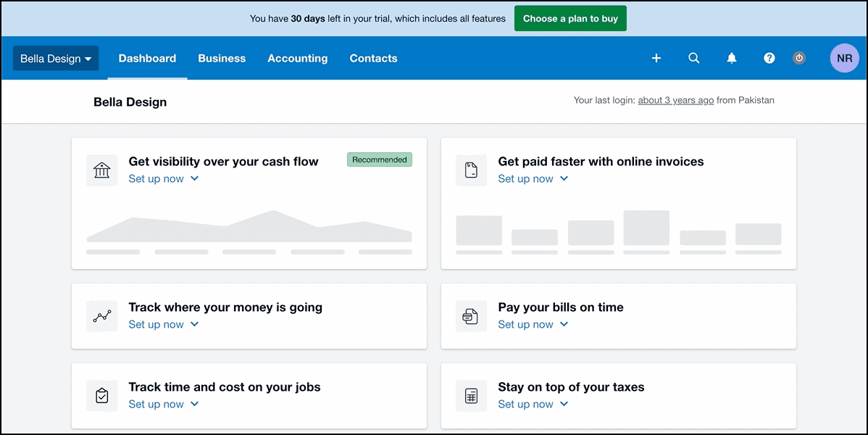
Task: Click the cash flow chart placeholder
Action: coord(249,228)
